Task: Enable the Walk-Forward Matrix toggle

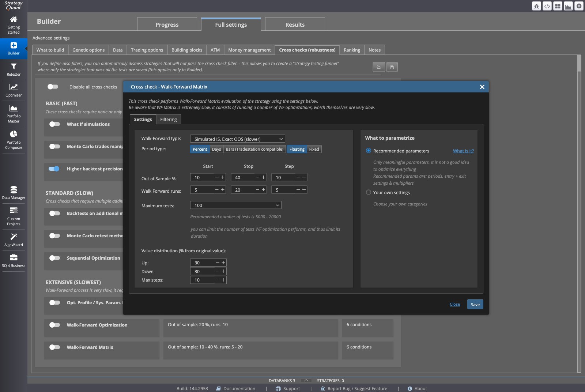Action: 54,347
